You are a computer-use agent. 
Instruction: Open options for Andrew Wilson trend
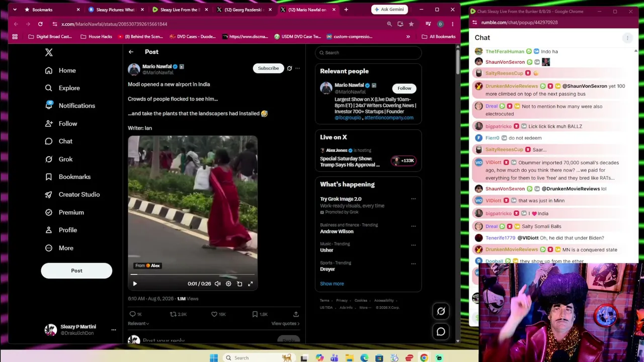click(x=413, y=226)
